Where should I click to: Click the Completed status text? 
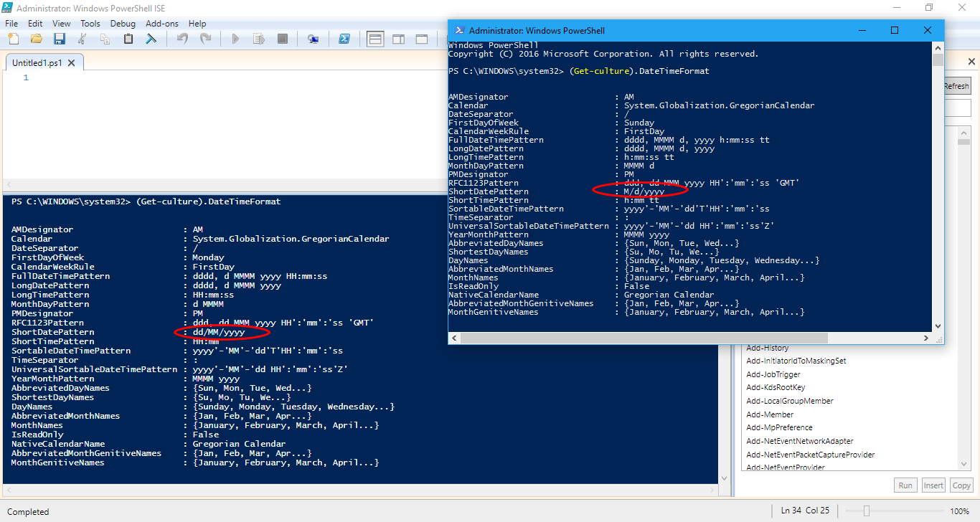[x=28, y=512]
